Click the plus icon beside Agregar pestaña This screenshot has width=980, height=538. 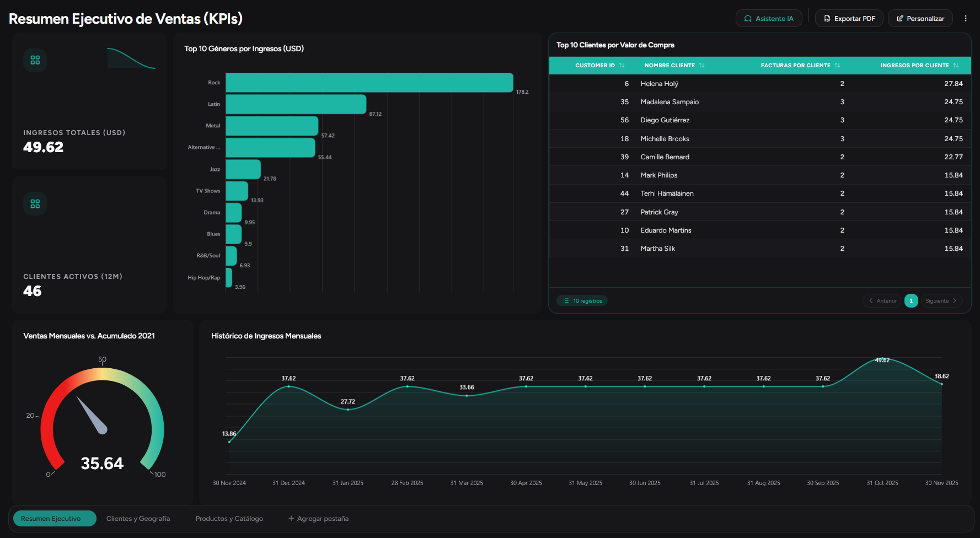pos(291,518)
